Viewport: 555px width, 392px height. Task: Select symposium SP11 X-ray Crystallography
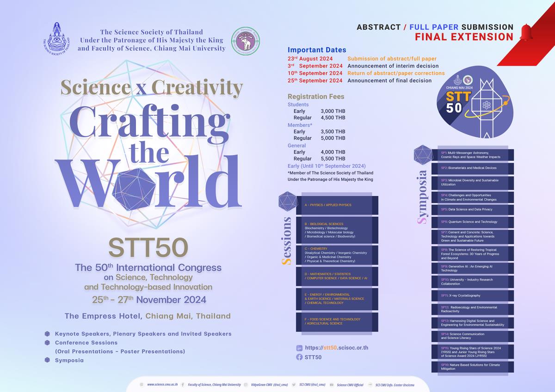click(476, 295)
